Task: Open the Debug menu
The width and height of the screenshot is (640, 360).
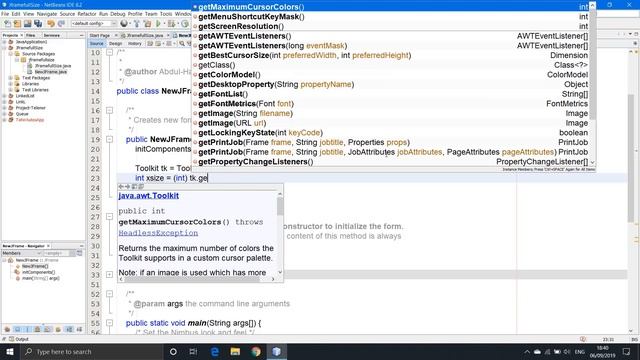Action: (x=118, y=14)
